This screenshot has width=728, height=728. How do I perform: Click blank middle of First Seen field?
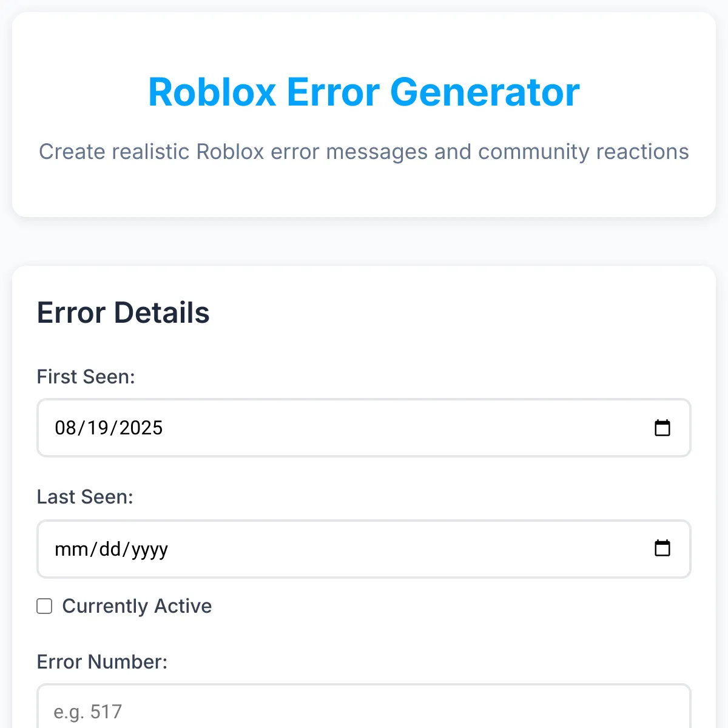pos(394,428)
